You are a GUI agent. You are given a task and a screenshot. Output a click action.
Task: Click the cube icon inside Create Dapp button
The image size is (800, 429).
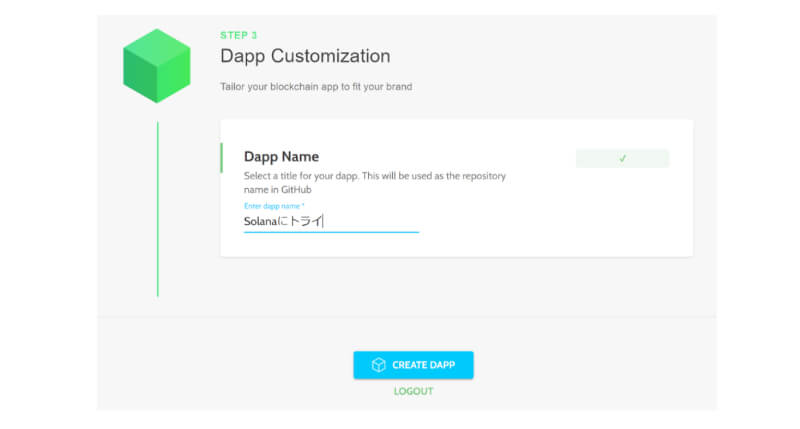pyautogui.click(x=379, y=365)
